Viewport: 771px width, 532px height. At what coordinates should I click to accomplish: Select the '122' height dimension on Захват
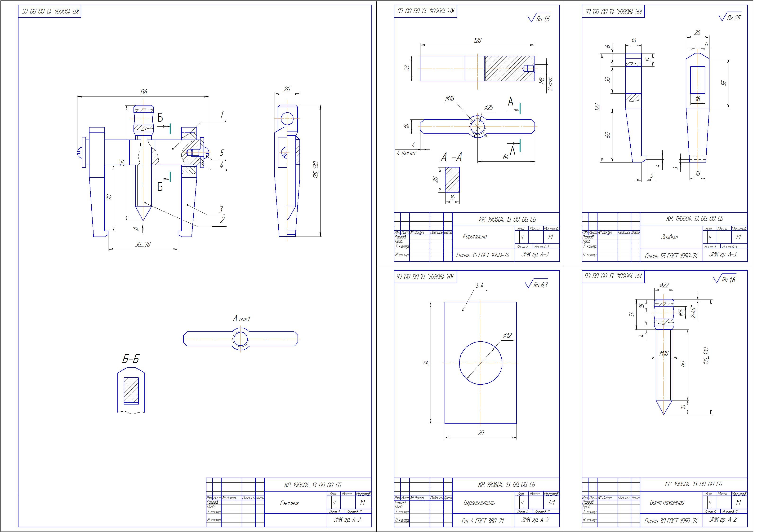point(597,107)
